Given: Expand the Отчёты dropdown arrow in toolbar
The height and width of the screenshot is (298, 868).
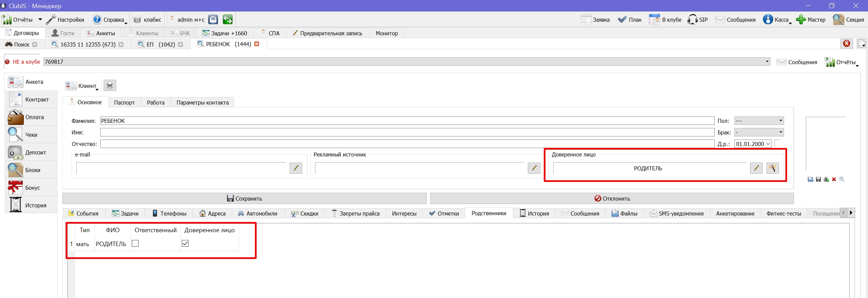Looking at the screenshot, I should (40, 20).
